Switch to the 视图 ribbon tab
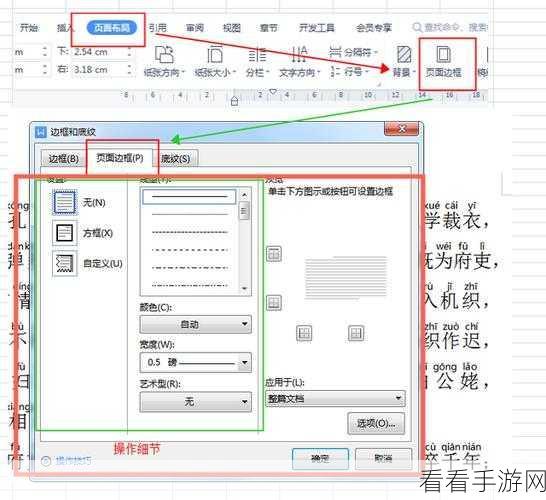Image resolution: width=546 pixels, height=500 pixels. 232,28
